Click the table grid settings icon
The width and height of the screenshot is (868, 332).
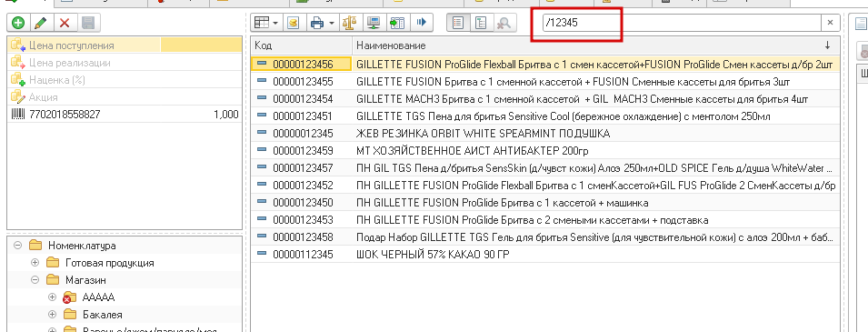point(261,23)
